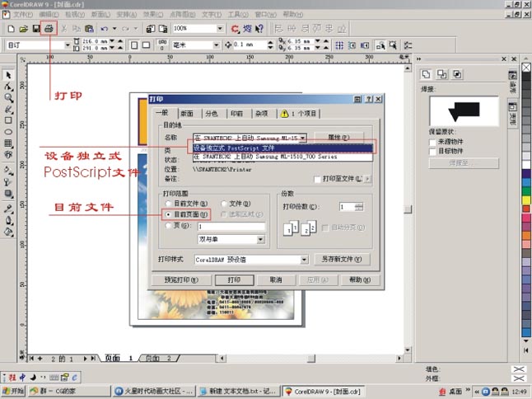Select the 目前文件 radio button

(x=170, y=203)
